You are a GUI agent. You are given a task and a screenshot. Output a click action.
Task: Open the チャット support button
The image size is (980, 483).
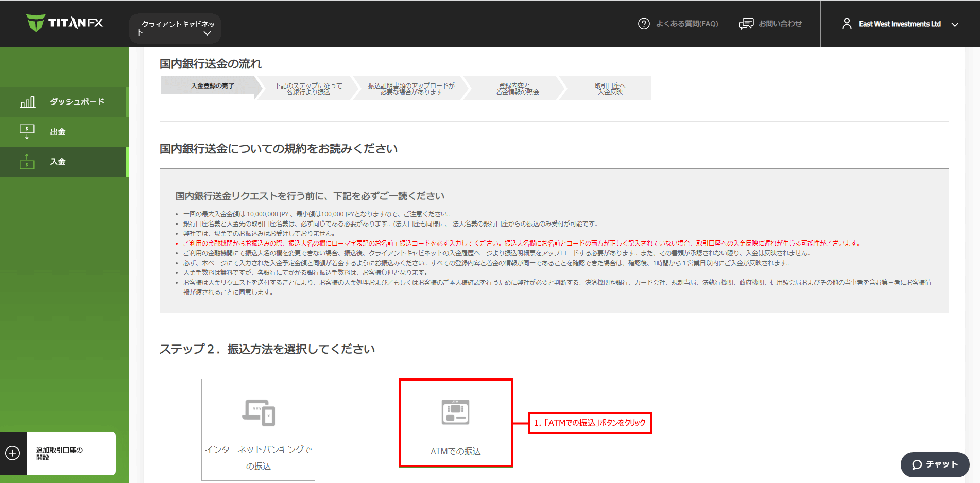[x=935, y=464]
